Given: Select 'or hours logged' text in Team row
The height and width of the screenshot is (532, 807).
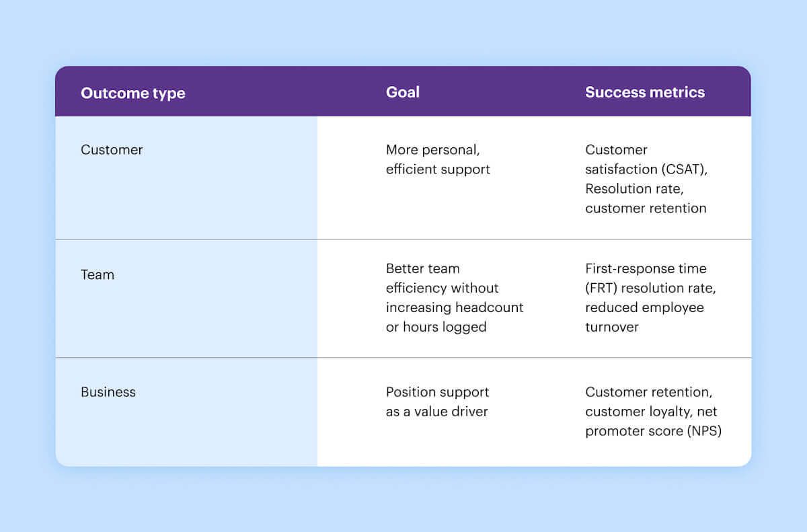Looking at the screenshot, I should click(436, 327).
